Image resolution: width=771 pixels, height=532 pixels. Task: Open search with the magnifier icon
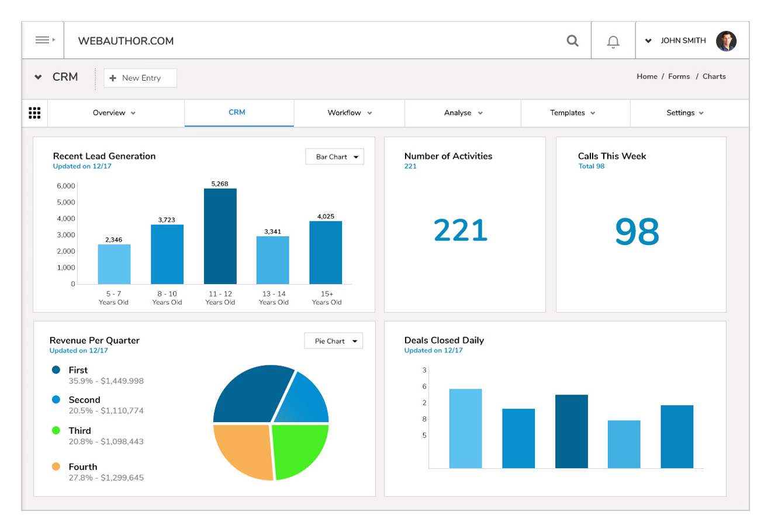(x=572, y=41)
